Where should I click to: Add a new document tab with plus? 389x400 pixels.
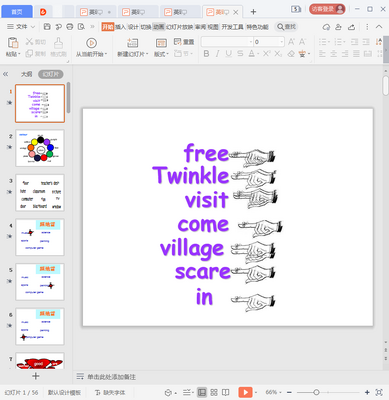point(253,12)
